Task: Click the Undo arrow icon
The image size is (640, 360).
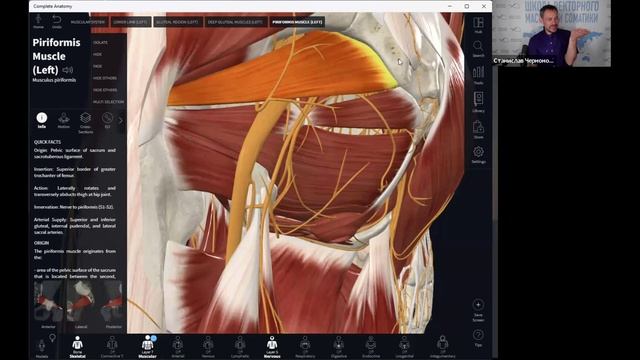Action: point(57,21)
